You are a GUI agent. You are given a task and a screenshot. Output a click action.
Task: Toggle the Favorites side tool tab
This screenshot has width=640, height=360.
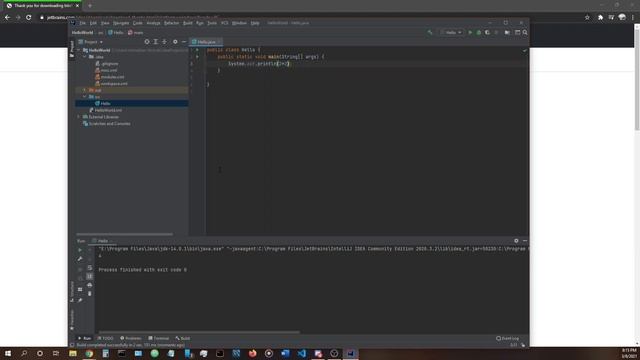(72, 320)
